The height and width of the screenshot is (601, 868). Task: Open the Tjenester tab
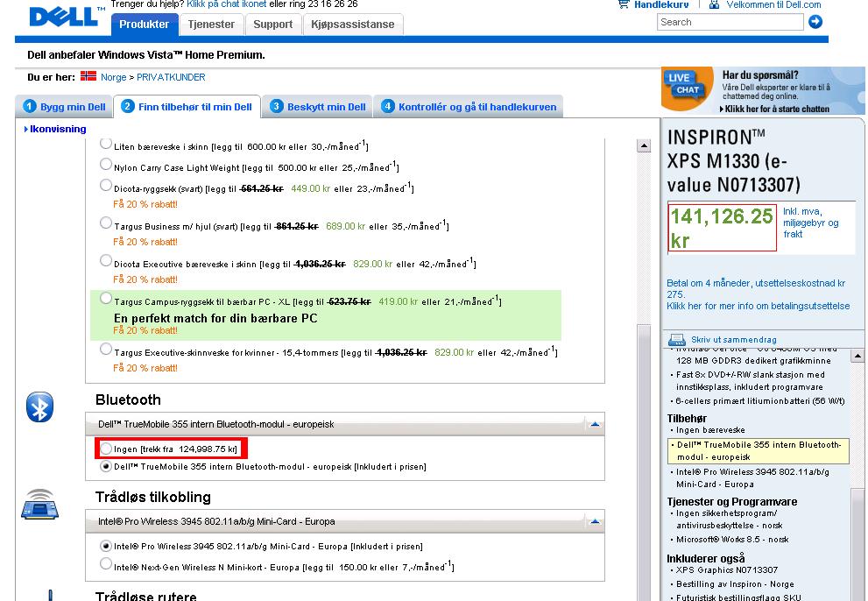[x=211, y=25]
